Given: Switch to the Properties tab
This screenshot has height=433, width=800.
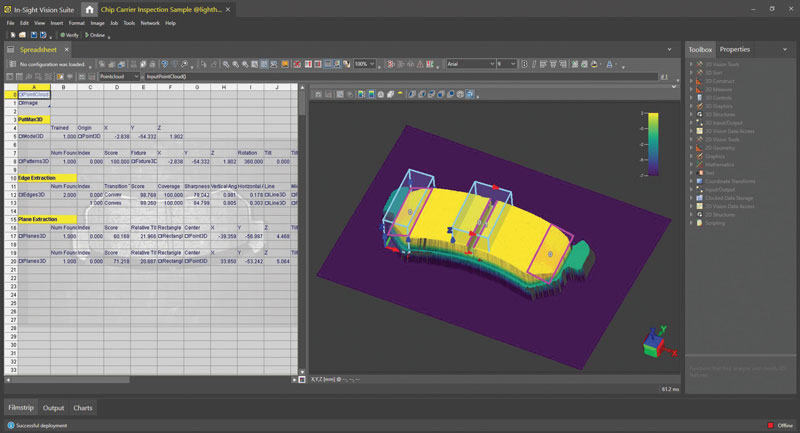Looking at the screenshot, I should click(735, 49).
